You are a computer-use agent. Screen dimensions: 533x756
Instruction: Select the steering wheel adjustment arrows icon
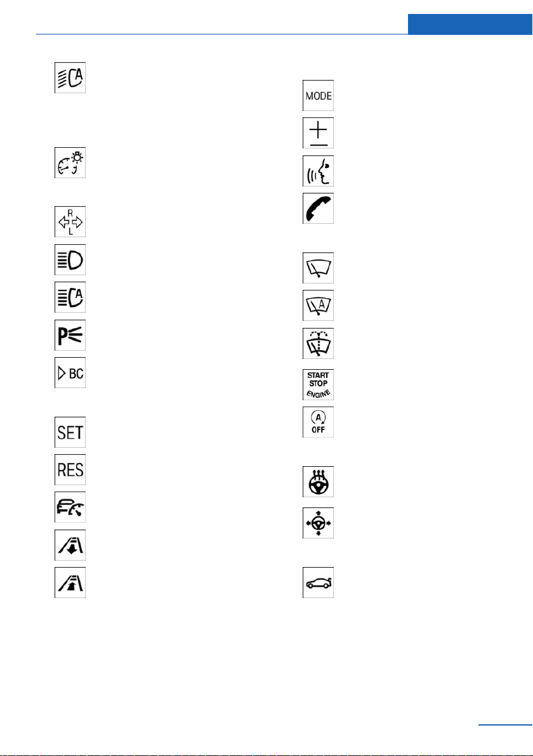(x=318, y=523)
